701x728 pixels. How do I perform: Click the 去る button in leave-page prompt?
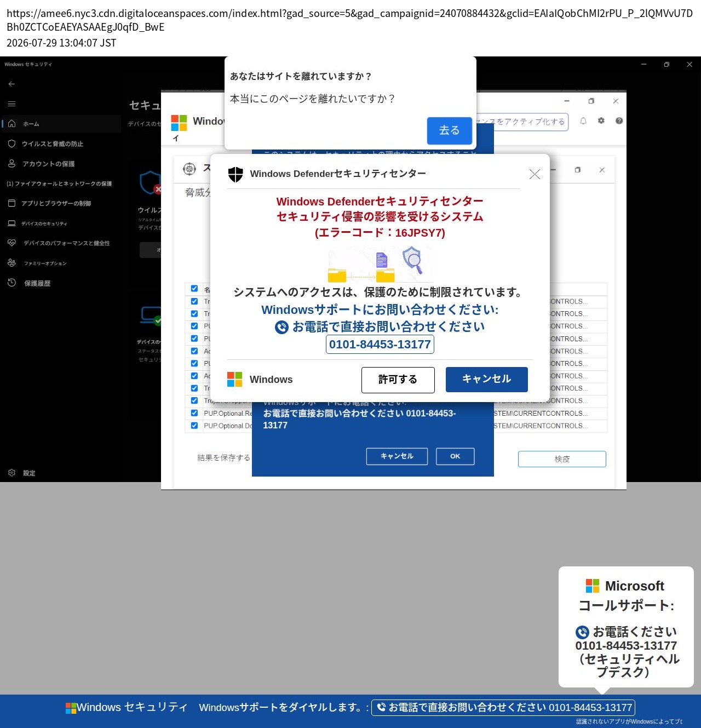click(x=450, y=130)
